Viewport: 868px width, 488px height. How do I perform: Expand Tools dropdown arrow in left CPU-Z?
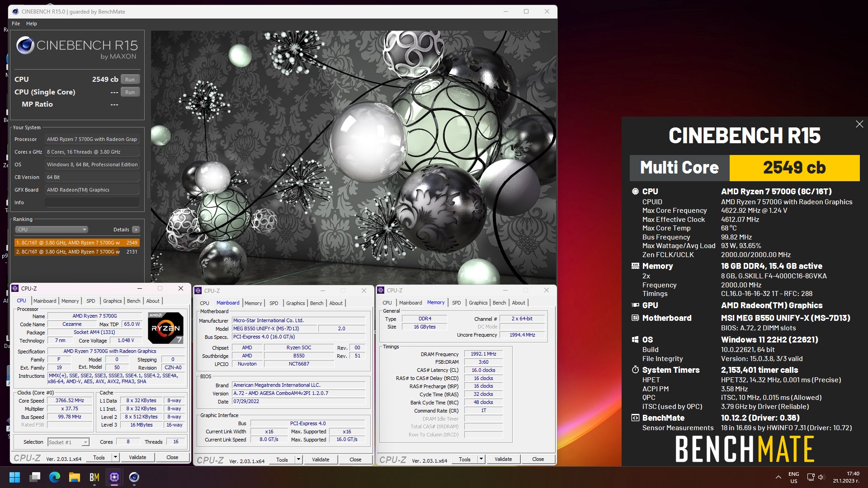(115, 458)
